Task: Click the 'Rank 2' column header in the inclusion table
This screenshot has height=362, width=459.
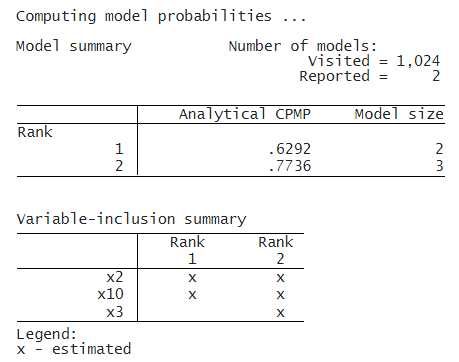Action: coord(276,250)
